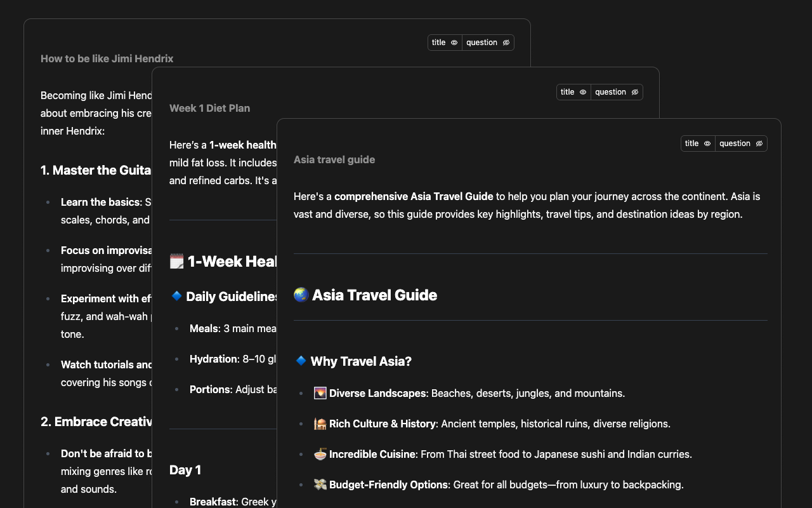Click 'Learn the basics' bullet in Hendrix card
The image size is (812, 508).
100,202
